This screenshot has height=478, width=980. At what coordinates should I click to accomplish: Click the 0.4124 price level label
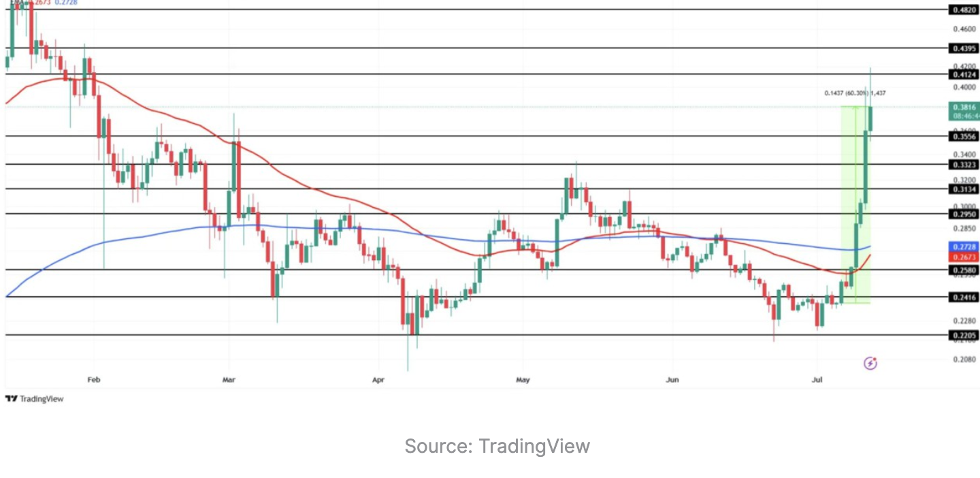pyautogui.click(x=964, y=74)
